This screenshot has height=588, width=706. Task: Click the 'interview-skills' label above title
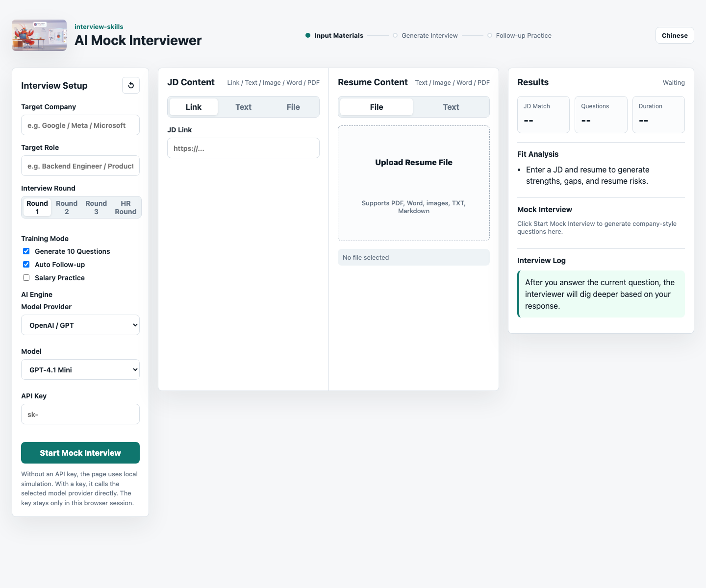click(99, 26)
